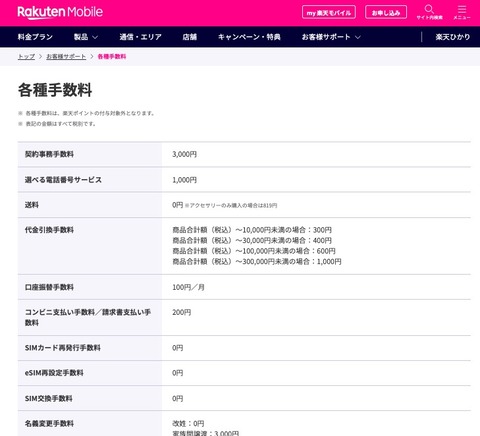The width and height of the screenshot is (480, 436).
Task: Click the 各種手数料 page heading
Action: (55, 90)
